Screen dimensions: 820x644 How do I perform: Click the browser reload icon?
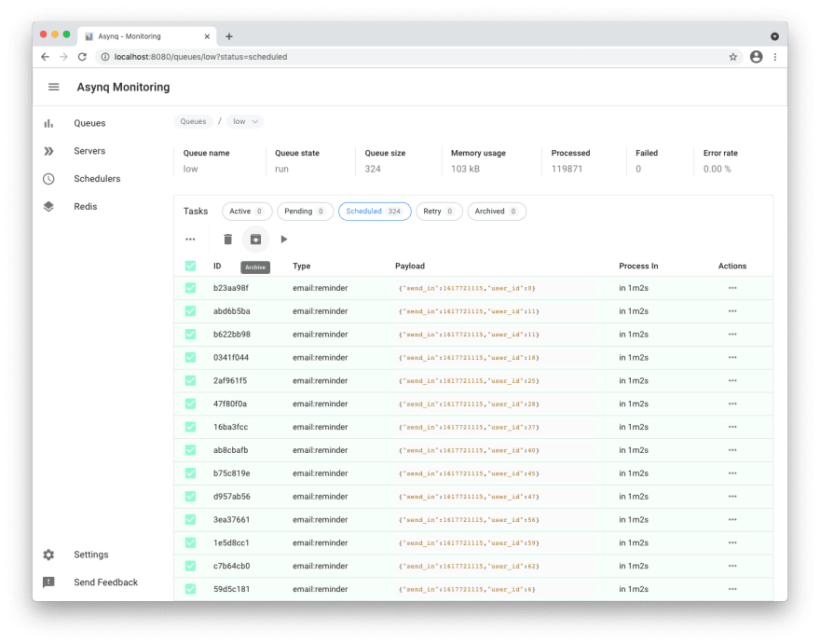(82, 57)
